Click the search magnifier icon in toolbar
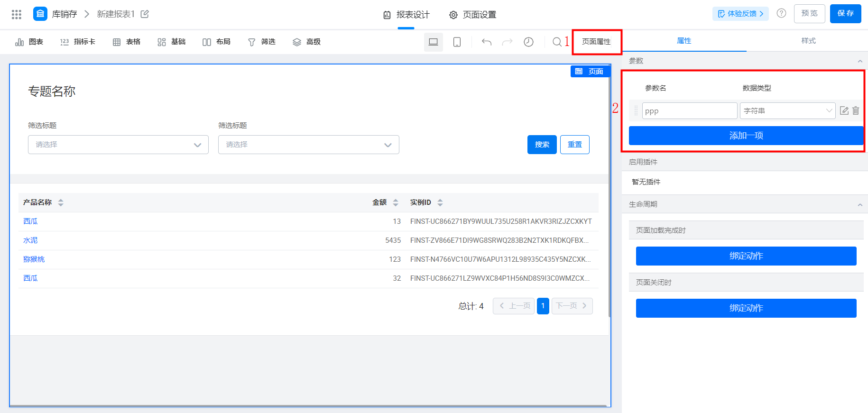The width and height of the screenshot is (868, 413). click(x=557, y=42)
